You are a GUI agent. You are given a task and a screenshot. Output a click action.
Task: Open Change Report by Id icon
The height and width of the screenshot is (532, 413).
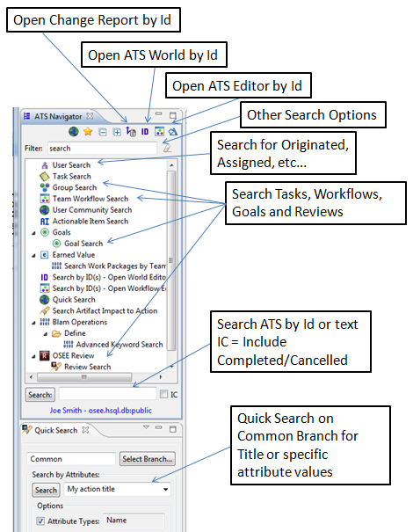(131, 131)
